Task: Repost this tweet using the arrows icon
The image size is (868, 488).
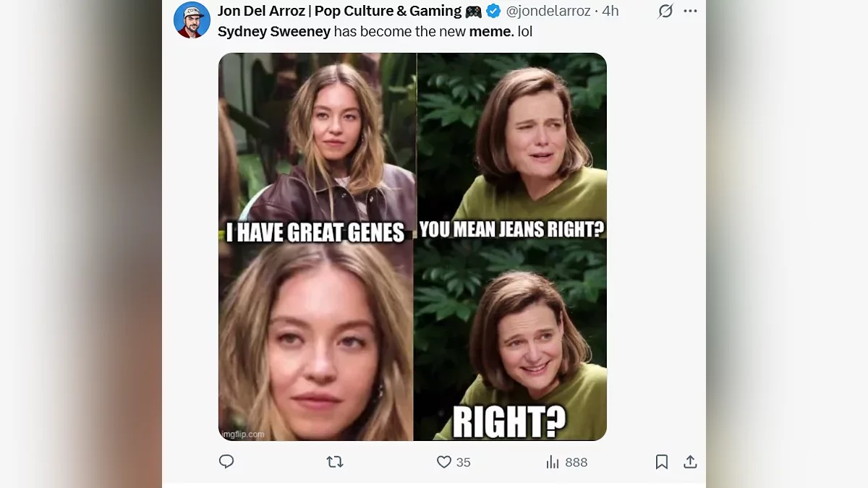Action: click(x=334, y=461)
